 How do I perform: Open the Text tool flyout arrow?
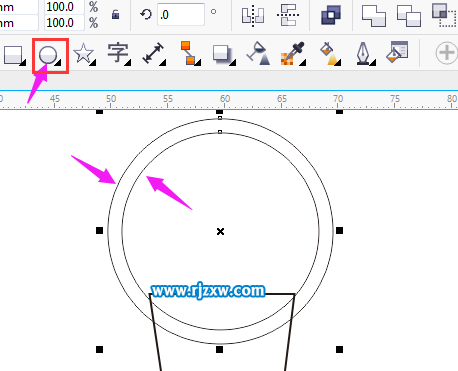coord(128,62)
